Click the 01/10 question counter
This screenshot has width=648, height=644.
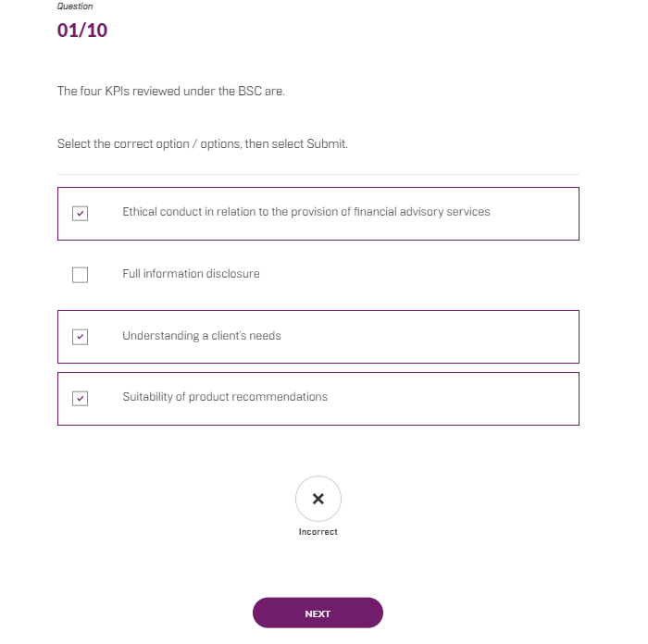click(82, 31)
